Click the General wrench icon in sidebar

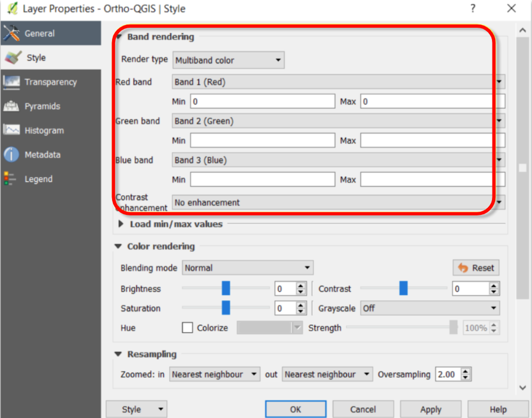pyautogui.click(x=11, y=34)
